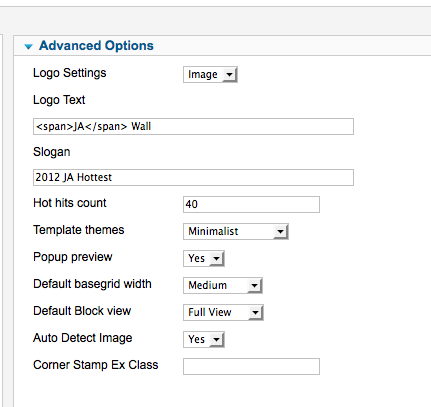431x407 pixels.
Task: Click the Popup preview arrow icon
Action: click(x=217, y=259)
